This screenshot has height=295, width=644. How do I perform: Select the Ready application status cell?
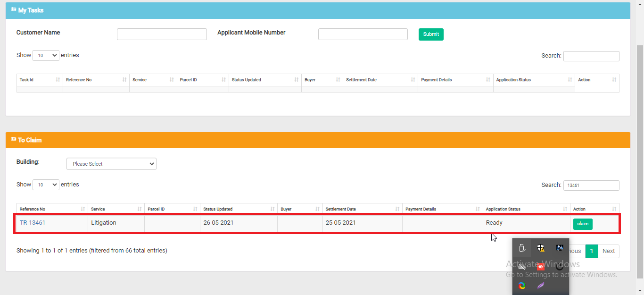pyautogui.click(x=527, y=223)
